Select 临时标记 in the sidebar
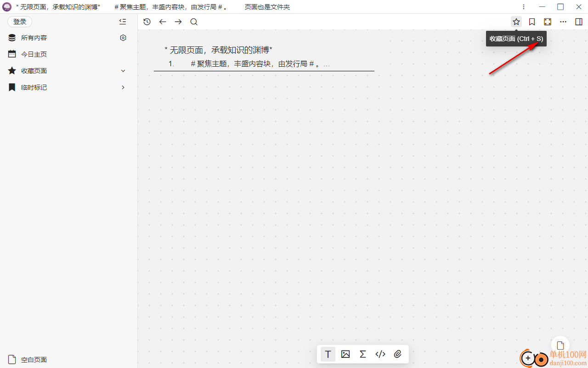Screen dimensions: 588x368 coord(34,87)
